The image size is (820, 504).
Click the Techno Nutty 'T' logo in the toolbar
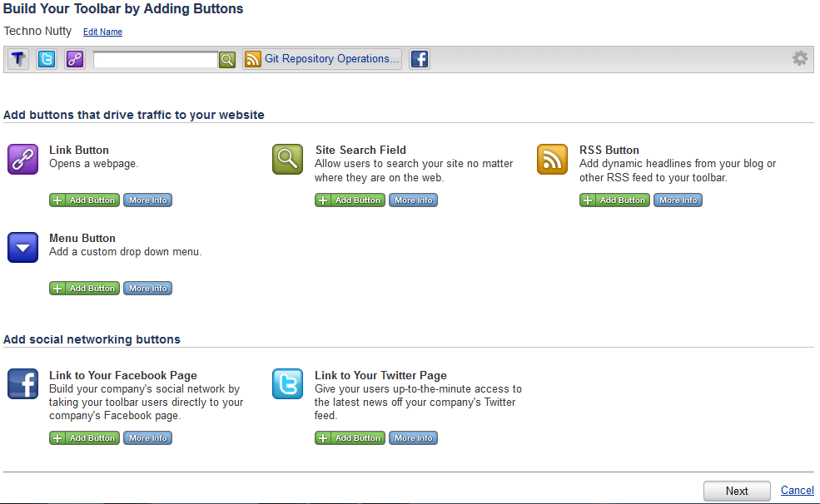click(x=17, y=58)
